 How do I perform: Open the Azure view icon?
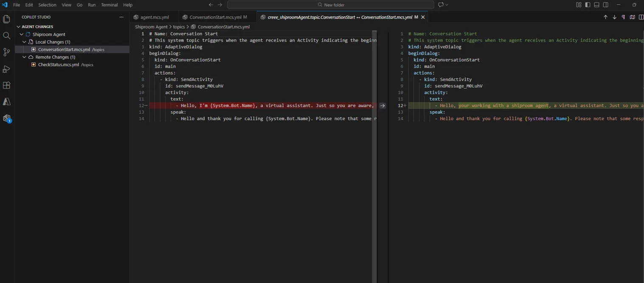[6, 102]
